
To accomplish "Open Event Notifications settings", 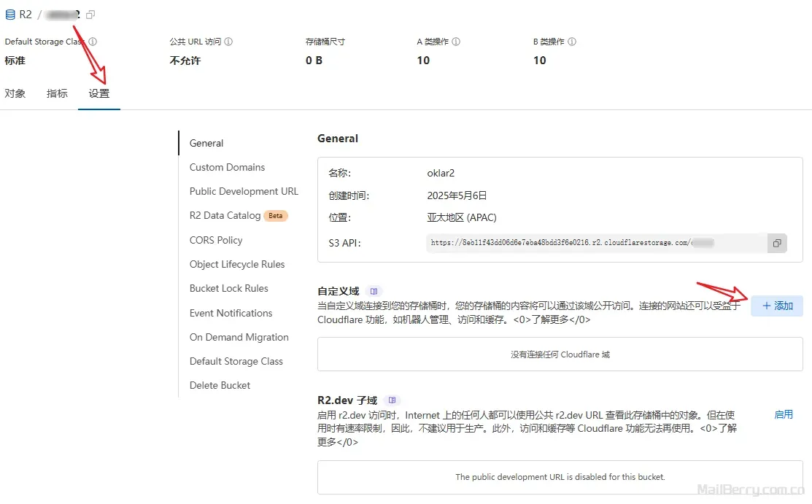I will (231, 313).
